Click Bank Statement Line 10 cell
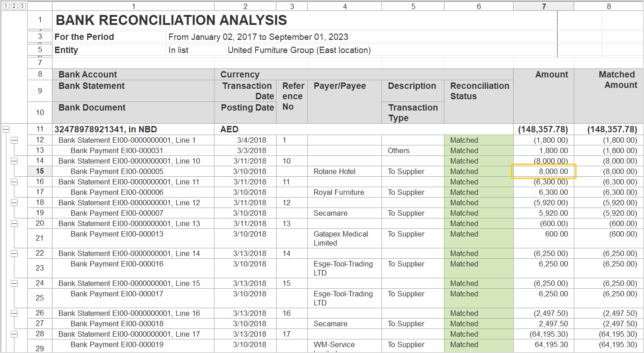 [134, 161]
